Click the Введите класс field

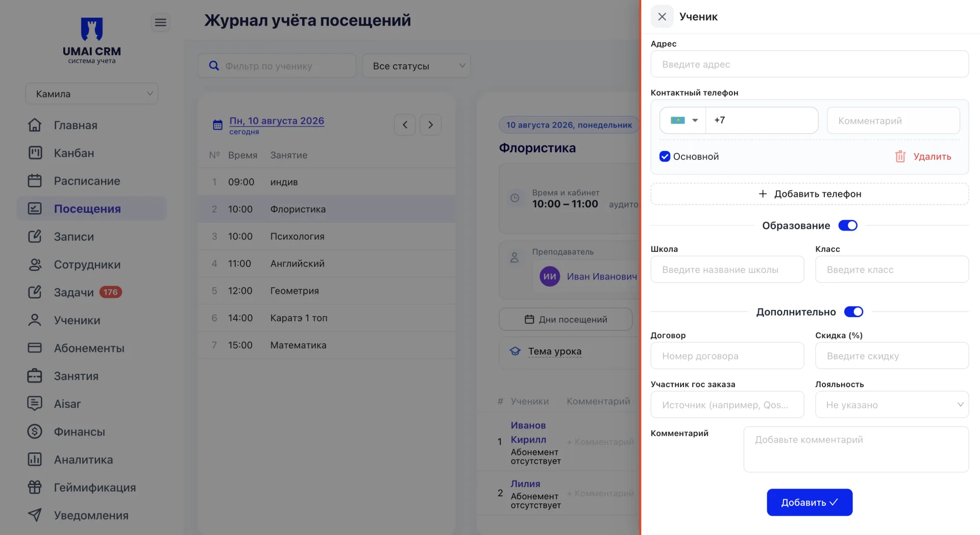[892, 269]
